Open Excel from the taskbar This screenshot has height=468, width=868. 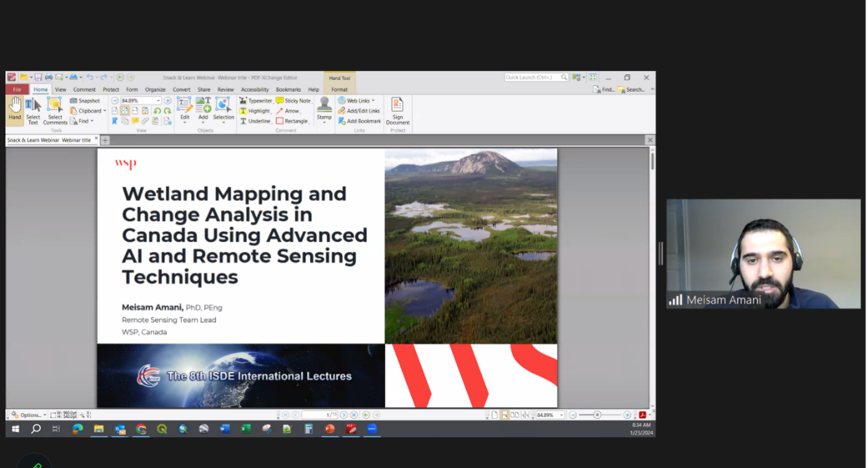[x=246, y=429]
